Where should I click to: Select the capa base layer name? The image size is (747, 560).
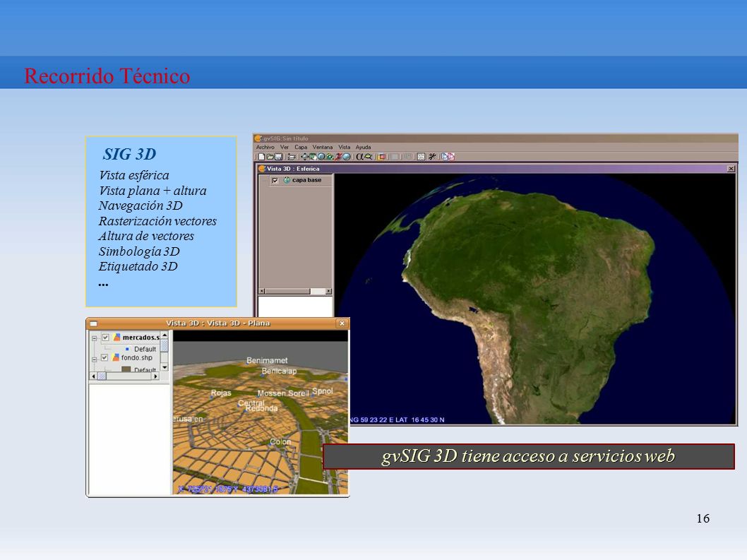coord(307,180)
